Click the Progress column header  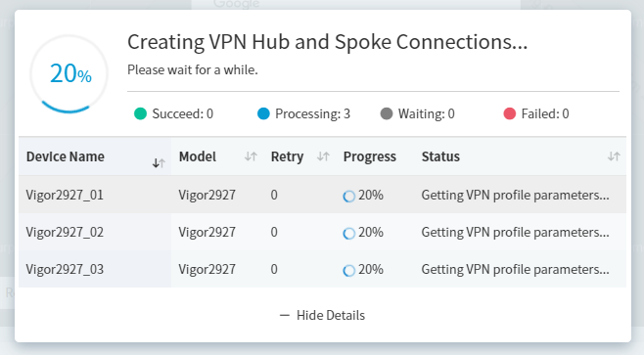coord(370,156)
